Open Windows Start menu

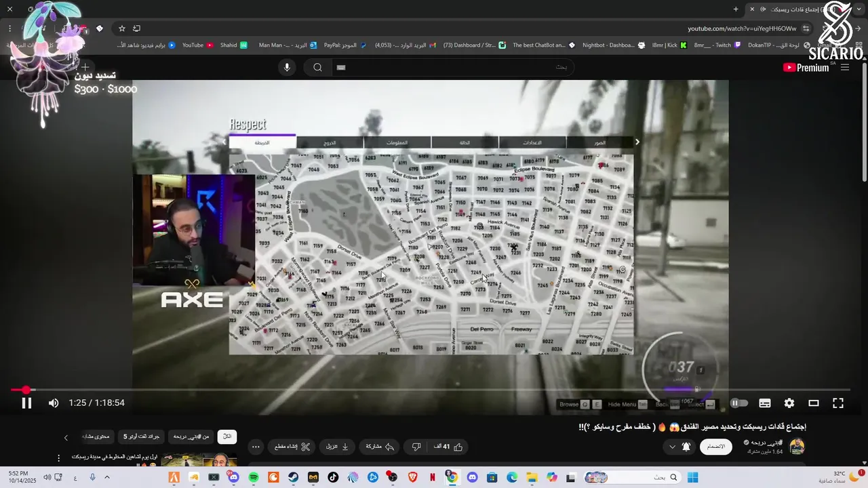coord(692,477)
